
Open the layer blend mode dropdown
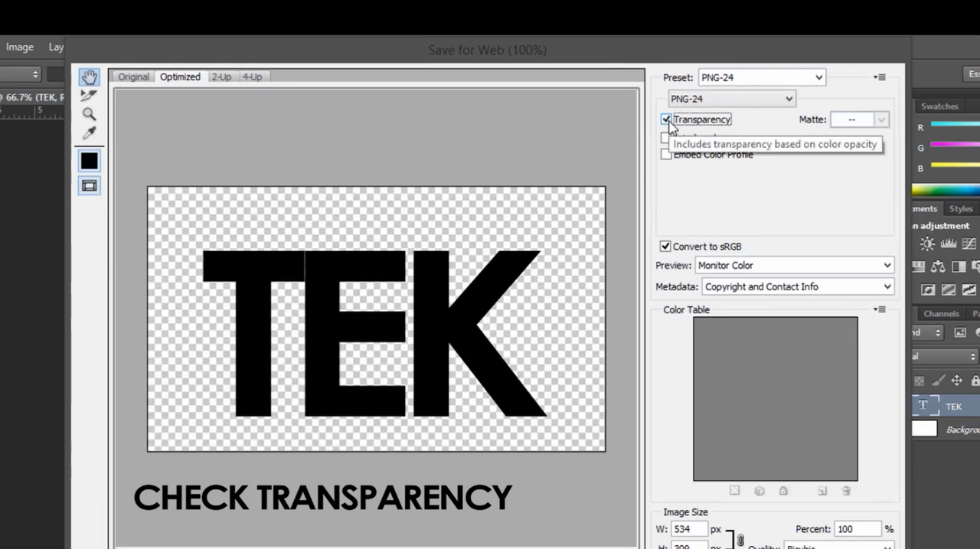[945, 357]
